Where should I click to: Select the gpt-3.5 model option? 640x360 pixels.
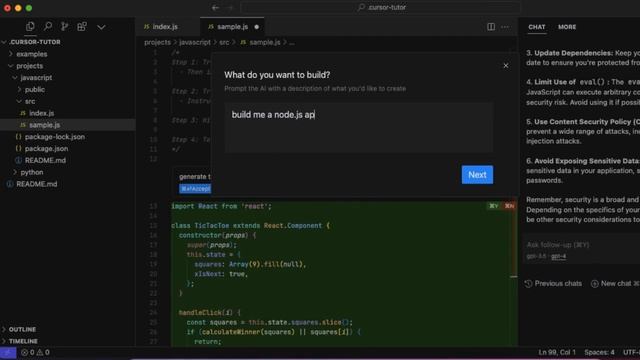click(x=536, y=256)
